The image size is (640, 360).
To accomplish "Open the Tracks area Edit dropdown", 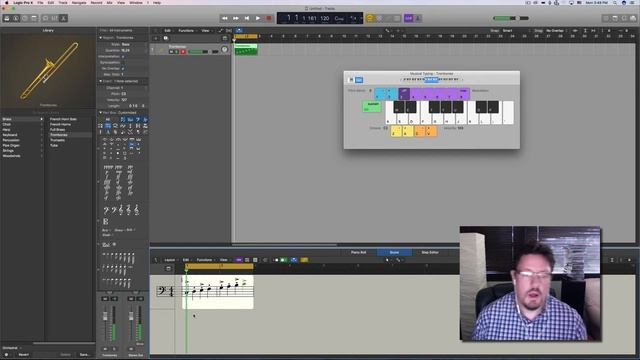I will tap(168, 31).
